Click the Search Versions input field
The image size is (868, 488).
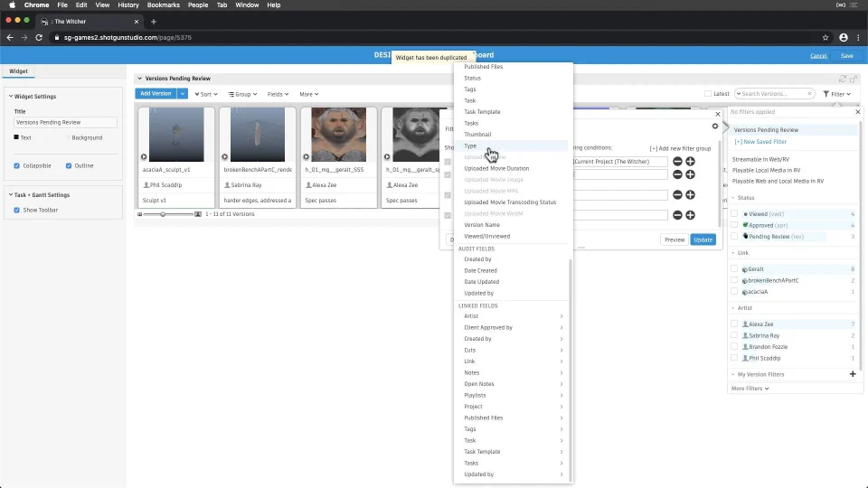click(773, 94)
